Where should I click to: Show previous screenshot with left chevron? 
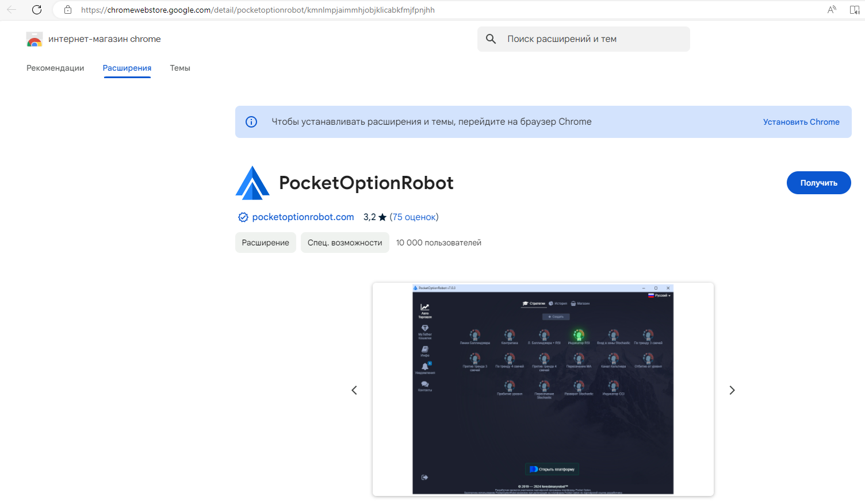(x=354, y=390)
